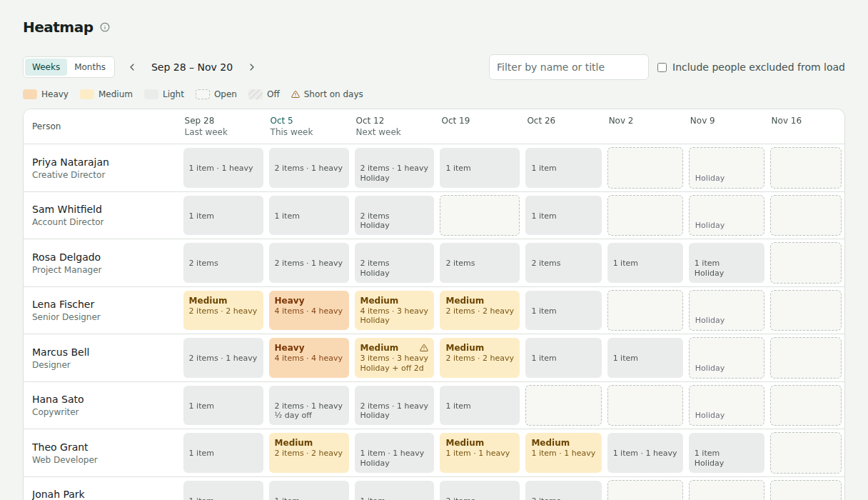Switch to Months view
Viewport: 868px width, 500px height.
pos(90,67)
